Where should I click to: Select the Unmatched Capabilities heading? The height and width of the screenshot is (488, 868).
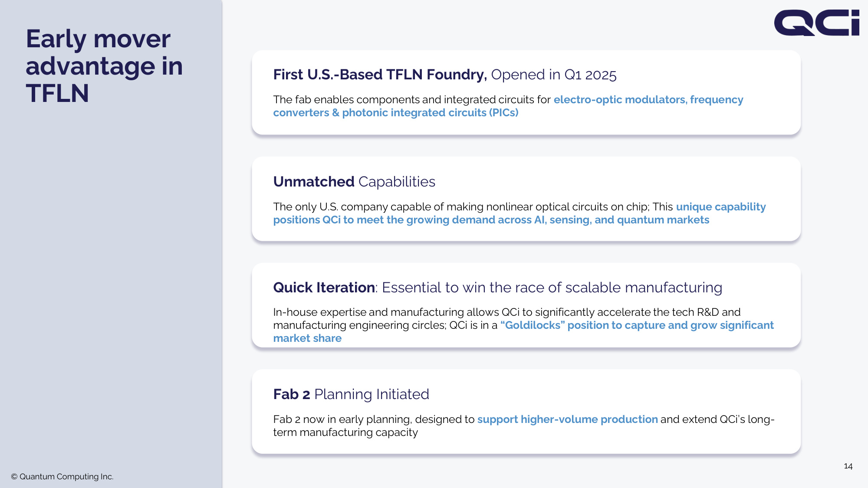click(354, 182)
